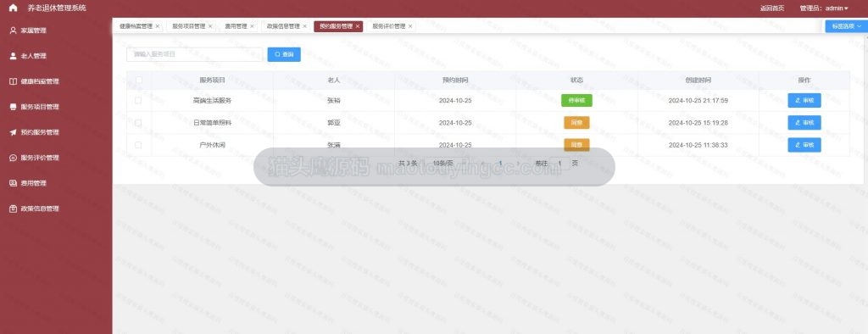Screen dimensions: 868x334
Task: Toggle the select-all checkbox in table header
Action: point(139,81)
